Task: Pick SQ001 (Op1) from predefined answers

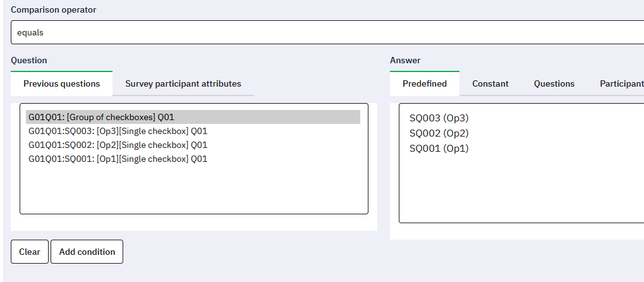Action: tap(439, 149)
